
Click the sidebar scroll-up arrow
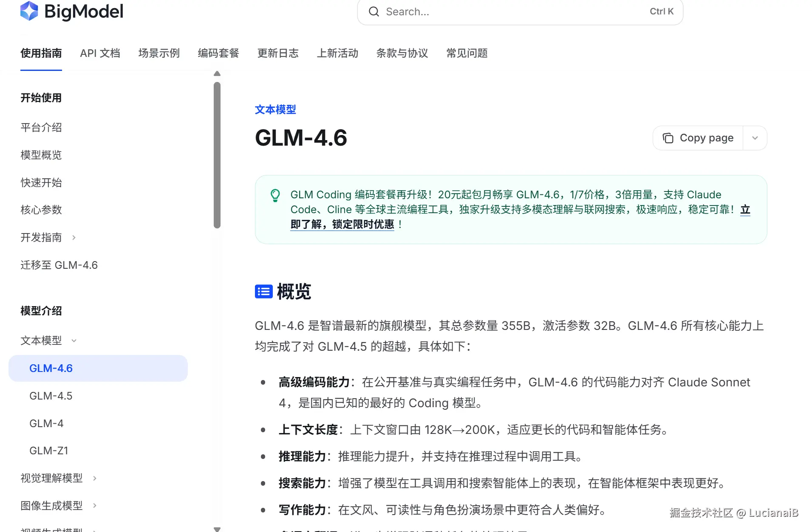(x=217, y=73)
